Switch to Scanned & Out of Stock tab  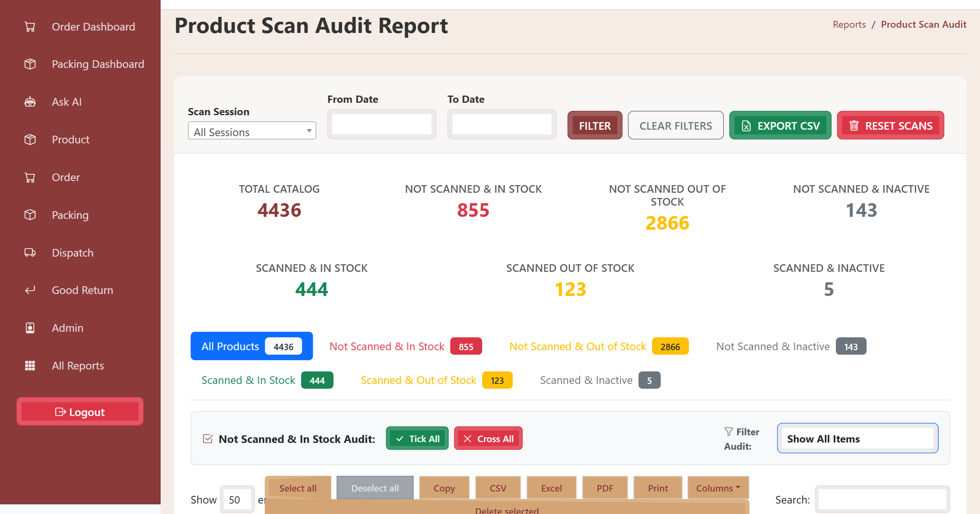point(436,380)
